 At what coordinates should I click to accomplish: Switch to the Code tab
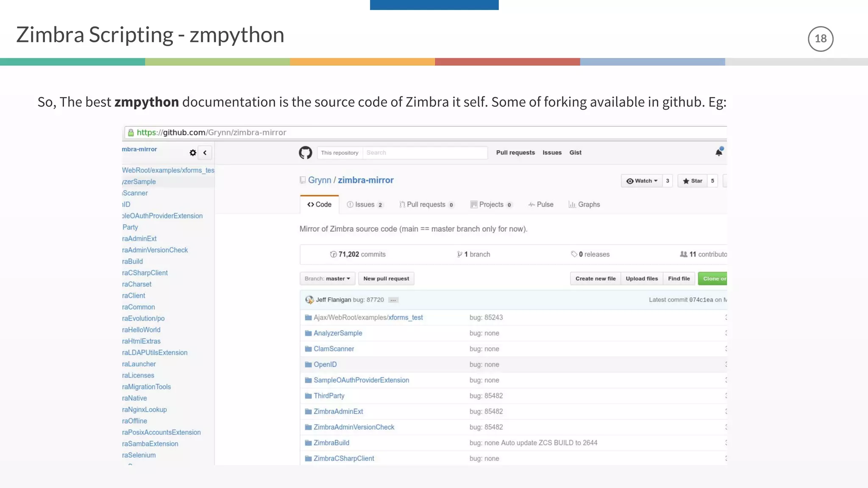click(x=319, y=205)
